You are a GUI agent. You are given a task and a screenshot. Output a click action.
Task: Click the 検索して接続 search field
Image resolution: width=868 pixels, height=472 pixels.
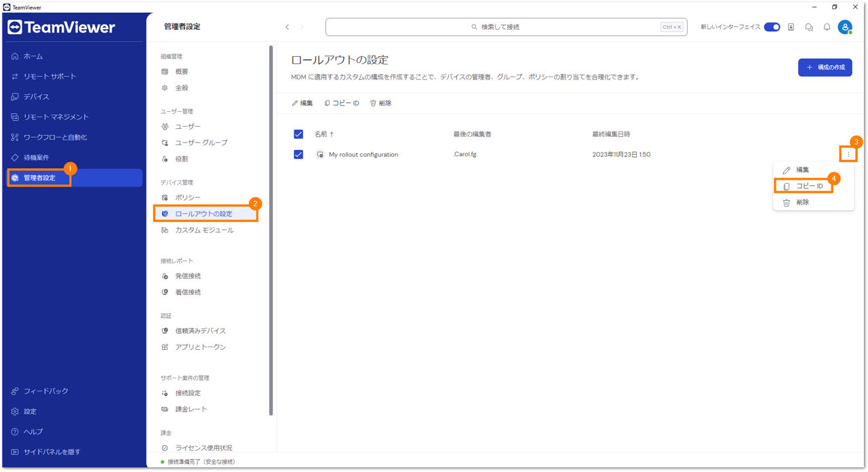pyautogui.click(x=506, y=27)
